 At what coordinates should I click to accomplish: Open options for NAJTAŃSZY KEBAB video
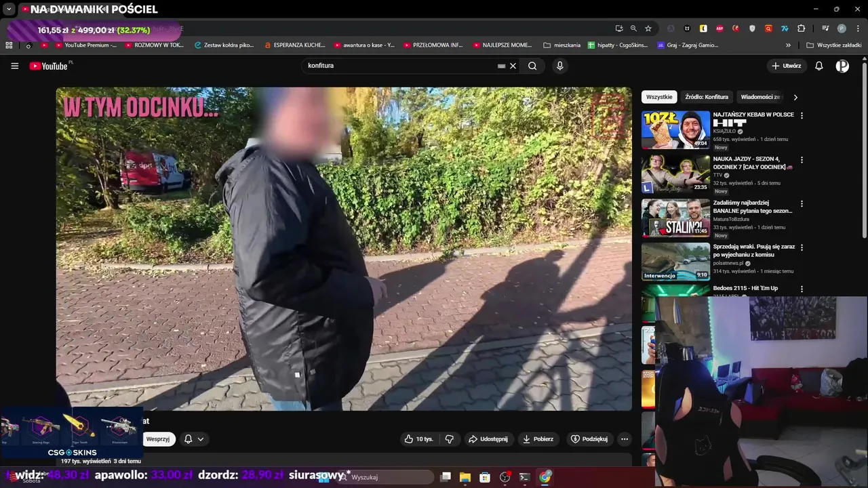pyautogui.click(x=802, y=116)
